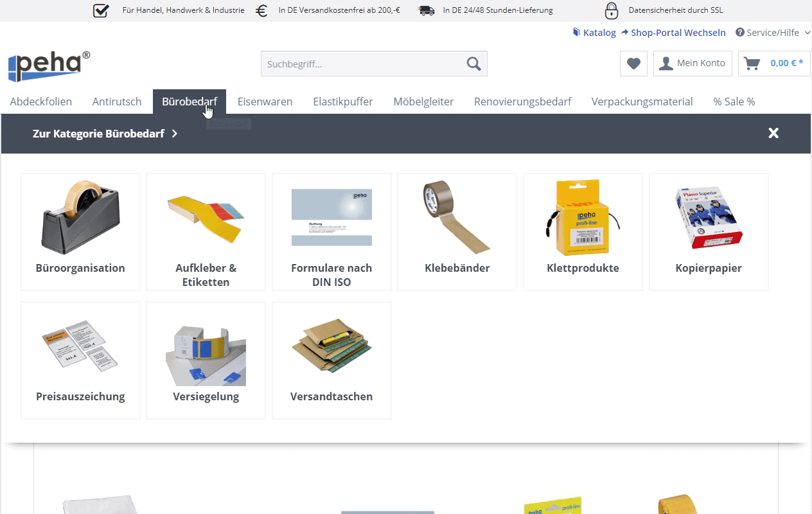The height and width of the screenshot is (514, 812).
Task: Close the Bürobedarf flyout menu
Action: pyautogui.click(x=773, y=133)
